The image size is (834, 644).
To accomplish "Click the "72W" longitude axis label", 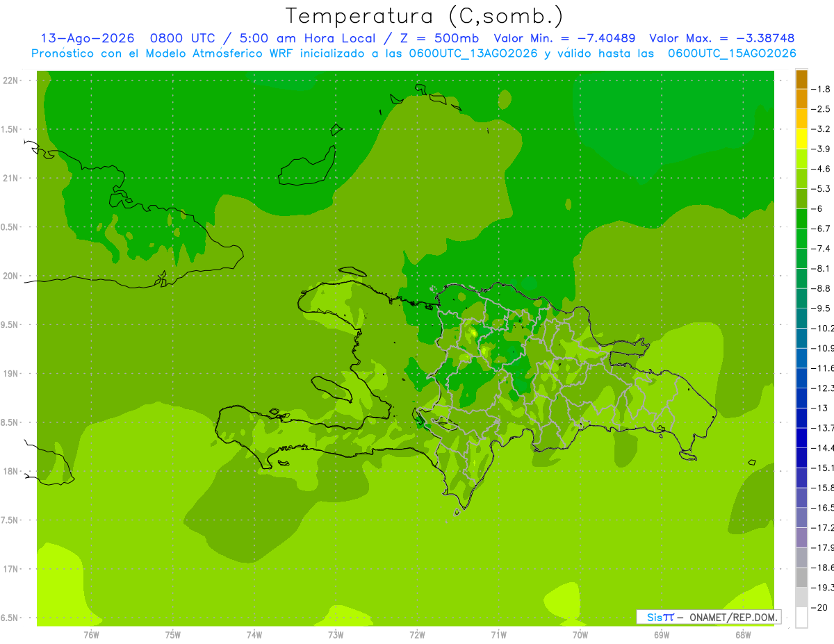I will (x=417, y=635).
